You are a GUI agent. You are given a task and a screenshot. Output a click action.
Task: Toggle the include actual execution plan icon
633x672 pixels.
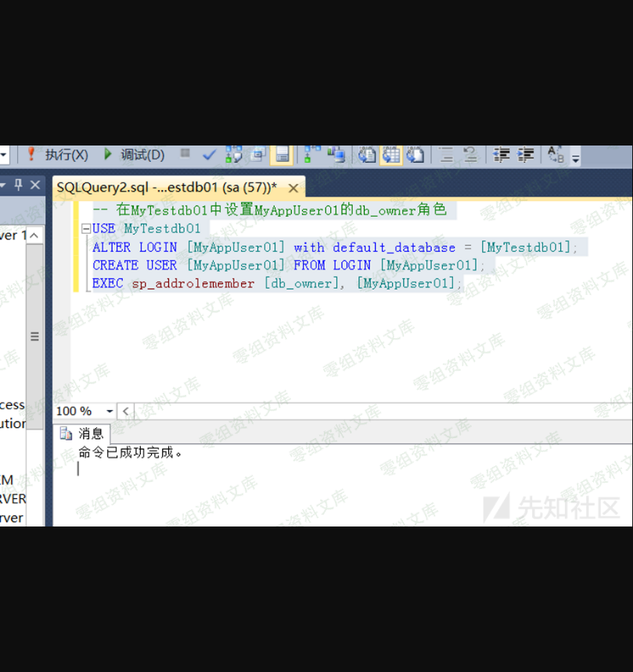point(312,155)
